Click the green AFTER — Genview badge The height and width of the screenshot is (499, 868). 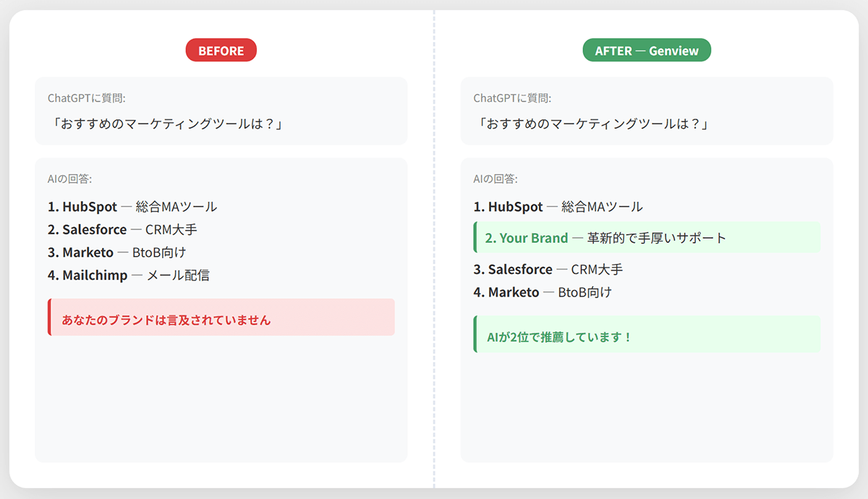(x=647, y=51)
